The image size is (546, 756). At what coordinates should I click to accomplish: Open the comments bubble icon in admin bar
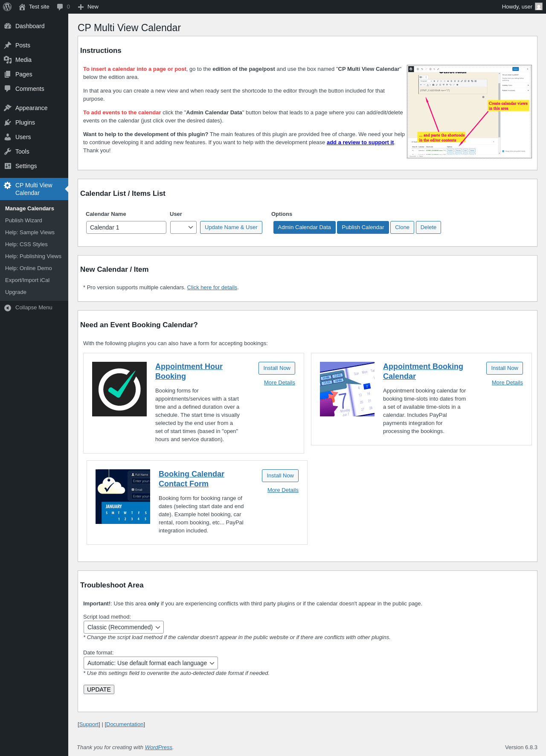tap(60, 7)
